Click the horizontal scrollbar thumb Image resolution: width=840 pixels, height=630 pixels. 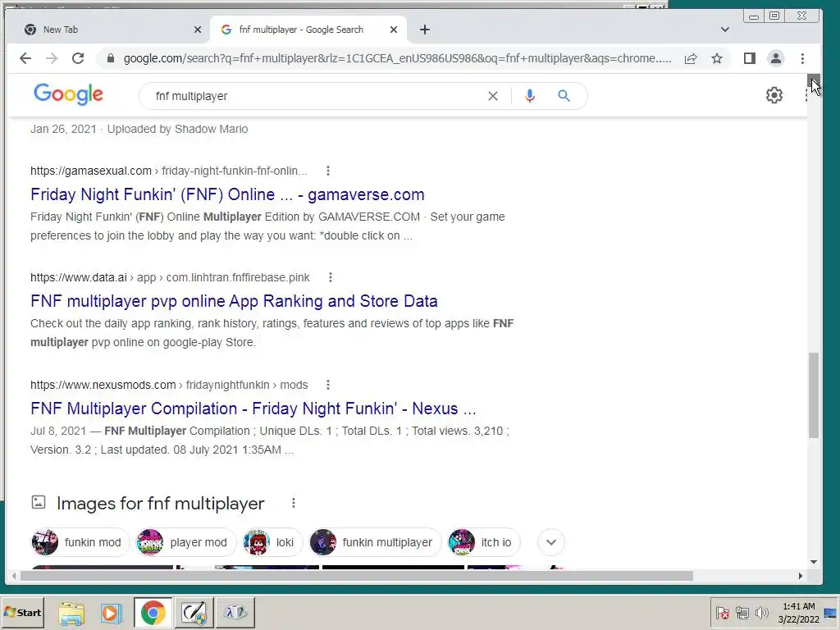356,576
